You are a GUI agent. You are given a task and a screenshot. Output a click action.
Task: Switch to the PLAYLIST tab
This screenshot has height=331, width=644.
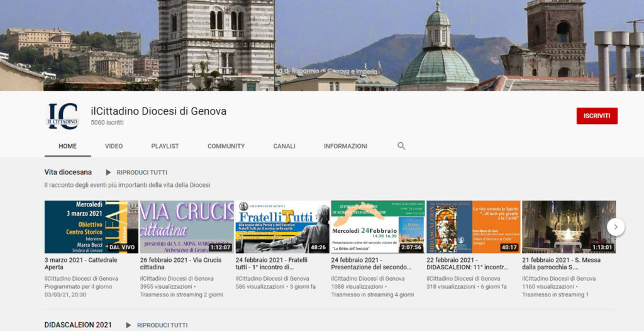165,146
